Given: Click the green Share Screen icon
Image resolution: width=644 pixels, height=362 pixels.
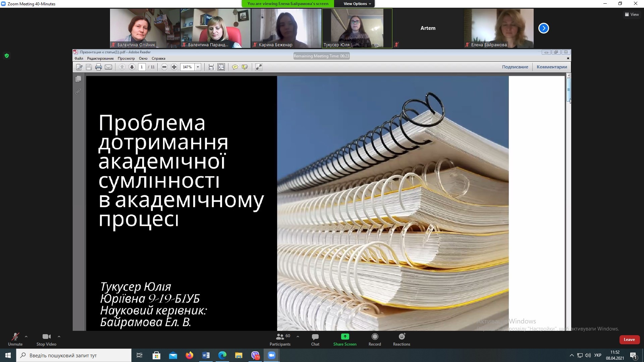Looking at the screenshot, I should click(x=345, y=337).
